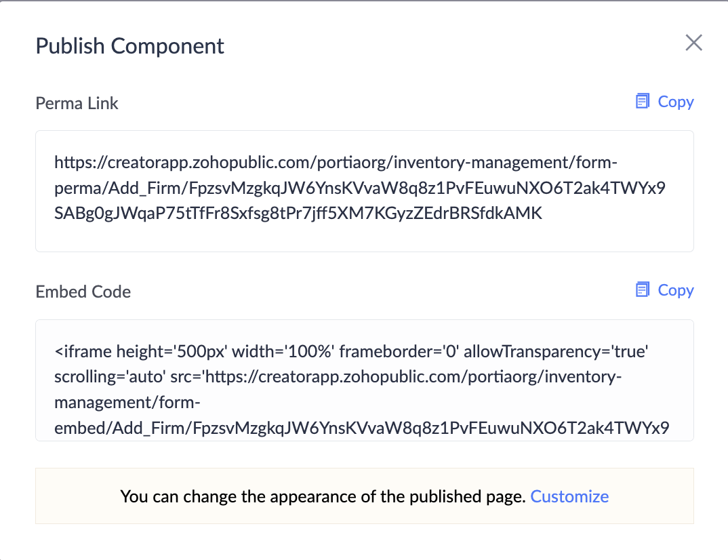Image resolution: width=728 pixels, height=560 pixels.
Task: Click the Publish Component dialog title
Action: pyautogui.click(x=129, y=46)
